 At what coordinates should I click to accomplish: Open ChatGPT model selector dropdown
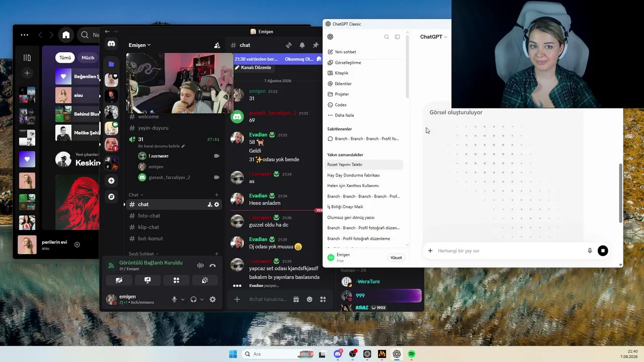click(x=434, y=37)
